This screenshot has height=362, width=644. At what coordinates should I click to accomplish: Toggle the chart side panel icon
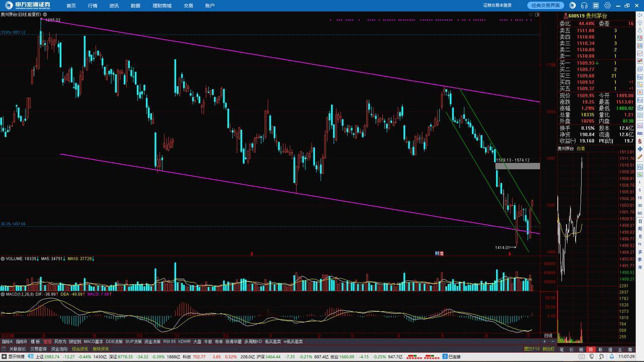pos(537,15)
